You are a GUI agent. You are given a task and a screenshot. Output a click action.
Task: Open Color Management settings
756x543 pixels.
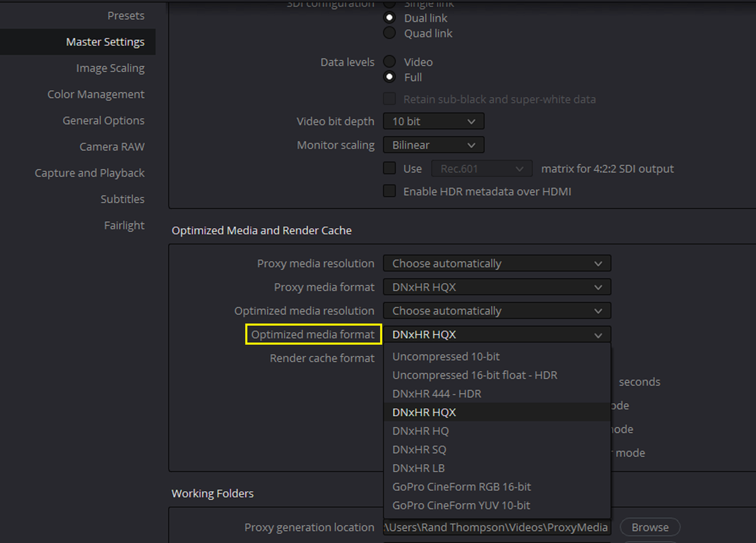96,94
